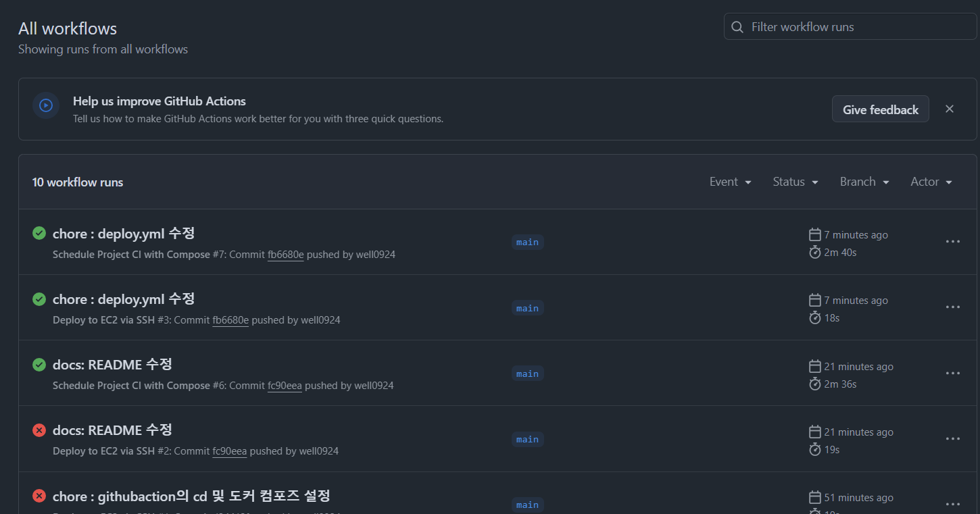Open the 'chore : githubaction의 cd' run title
The image size is (980, 514).
tap(191, 496)
